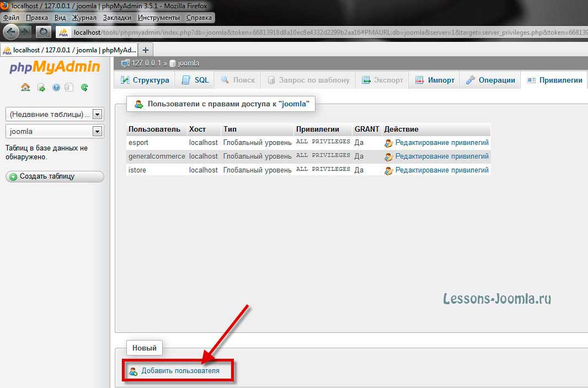Image resolution: width=588 pixels, height=388 pixels.
Task: Open the Файл menu
Action: click(x=11, y=18)
